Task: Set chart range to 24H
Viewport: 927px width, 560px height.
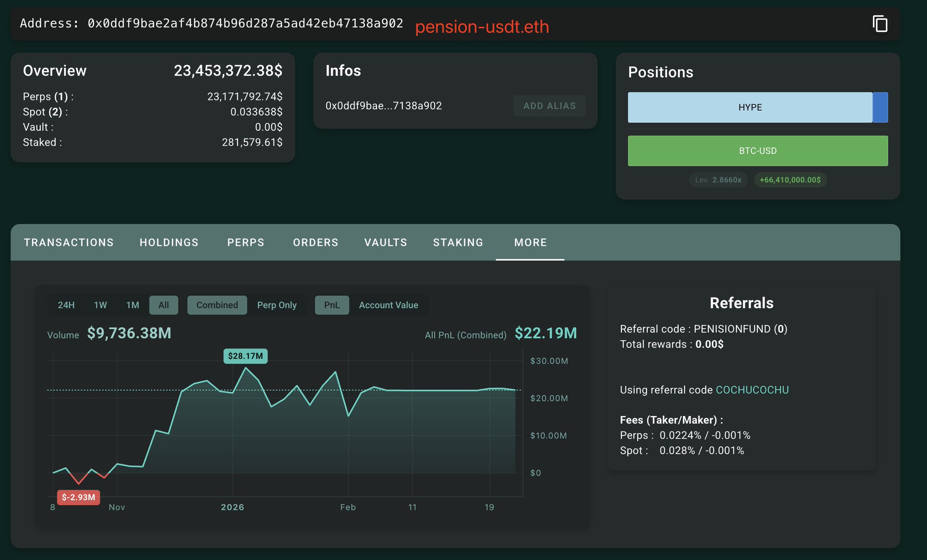Action: (66, 305)
